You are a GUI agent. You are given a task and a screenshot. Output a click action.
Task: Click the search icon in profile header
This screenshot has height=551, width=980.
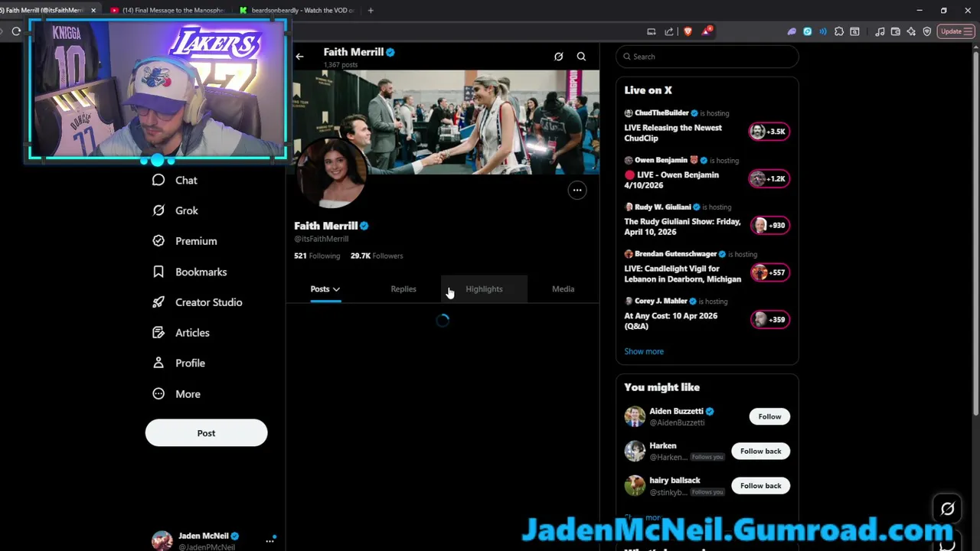coord(581,57)
